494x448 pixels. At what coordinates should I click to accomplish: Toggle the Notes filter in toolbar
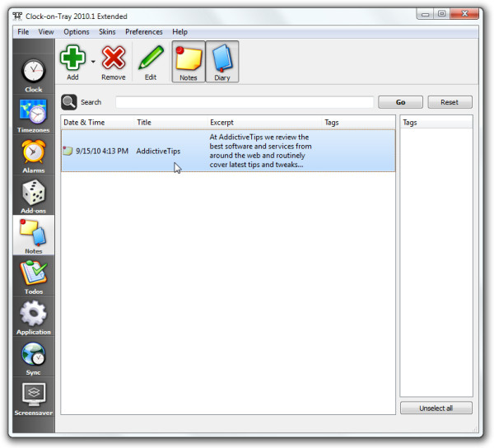pyautogui.click(x=189, y=62)
